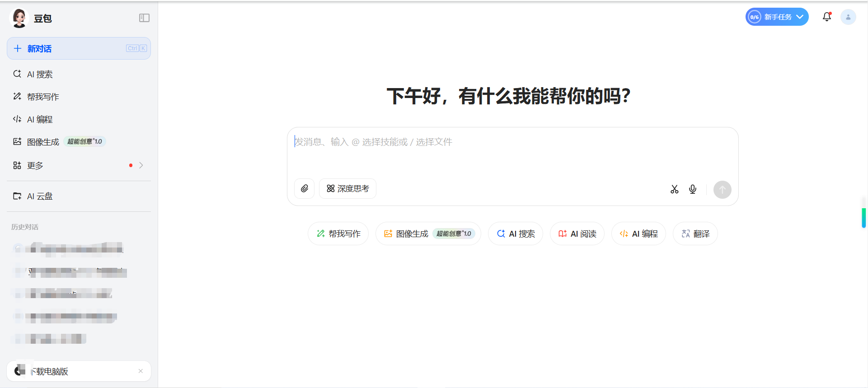
Task: Start a new conversation with 新对话
Action: (x=79, y=48)
